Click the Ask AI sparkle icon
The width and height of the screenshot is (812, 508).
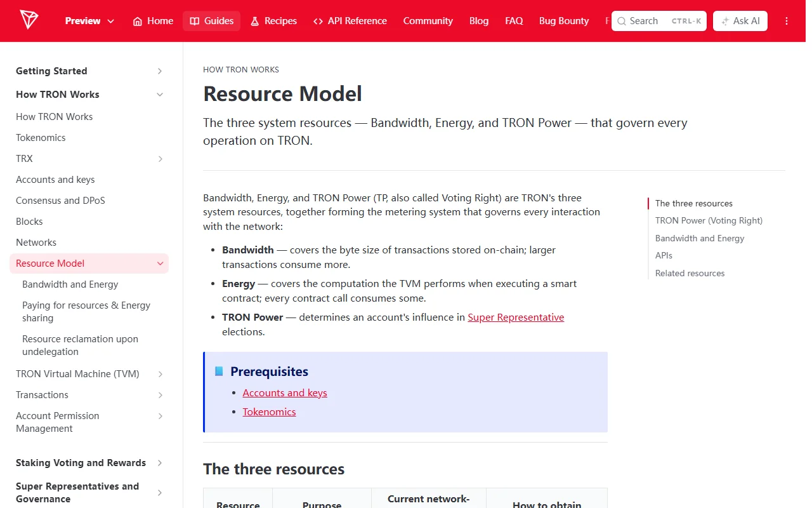click(725, 21)
